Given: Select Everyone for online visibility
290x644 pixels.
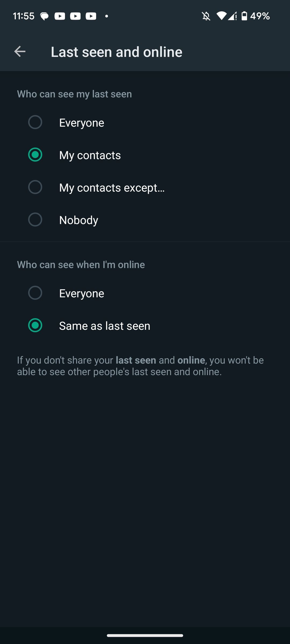Looking at the screenshot, I should (x=35, y=293).
